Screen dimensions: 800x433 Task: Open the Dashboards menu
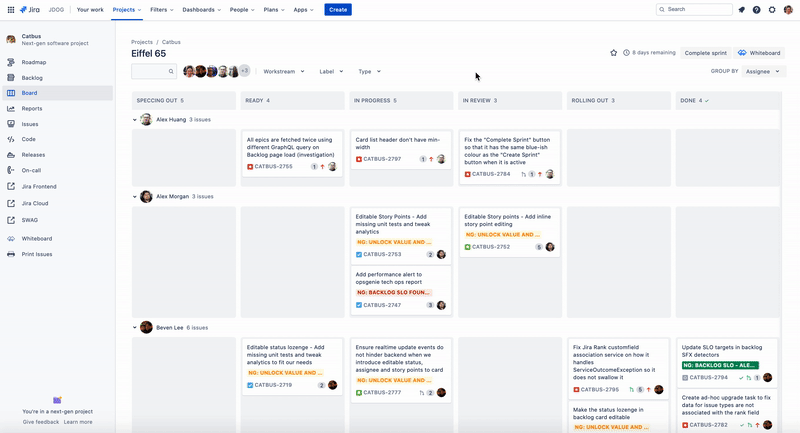coord(202,10)
